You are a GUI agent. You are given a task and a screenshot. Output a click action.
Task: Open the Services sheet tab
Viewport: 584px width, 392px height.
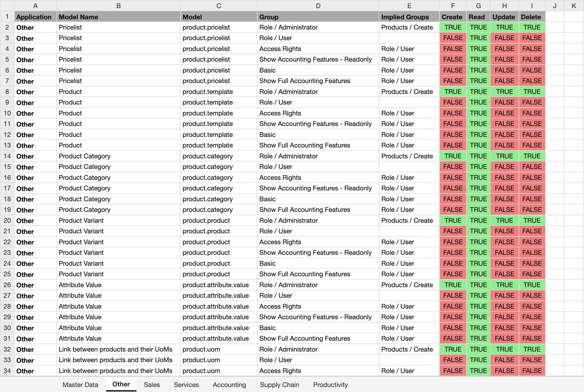coord(186,385)
